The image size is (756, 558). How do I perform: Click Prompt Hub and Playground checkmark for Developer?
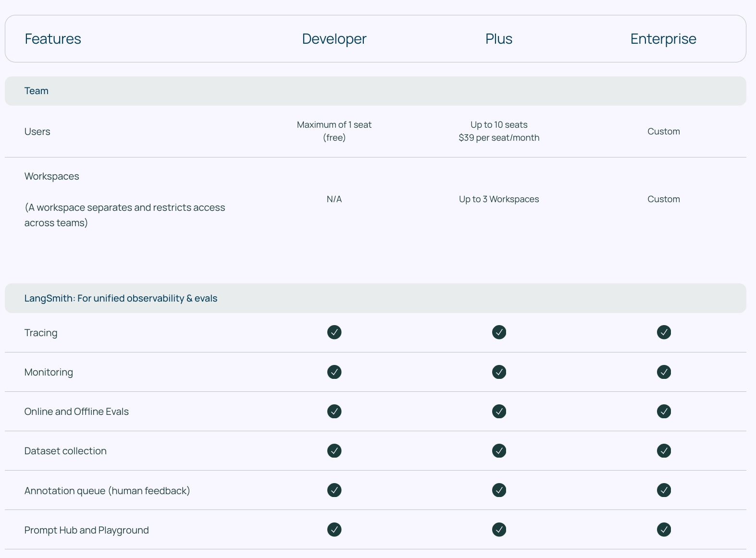pos(334,530)
